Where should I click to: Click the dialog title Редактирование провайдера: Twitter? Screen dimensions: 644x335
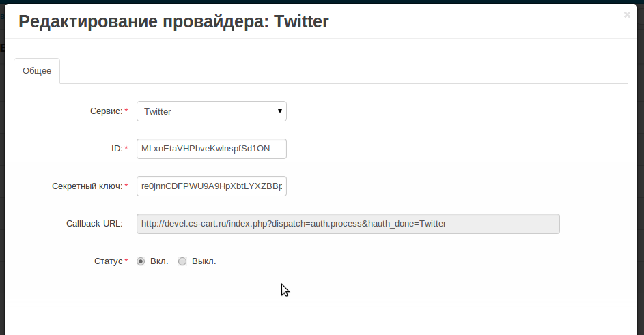(173, 22)
